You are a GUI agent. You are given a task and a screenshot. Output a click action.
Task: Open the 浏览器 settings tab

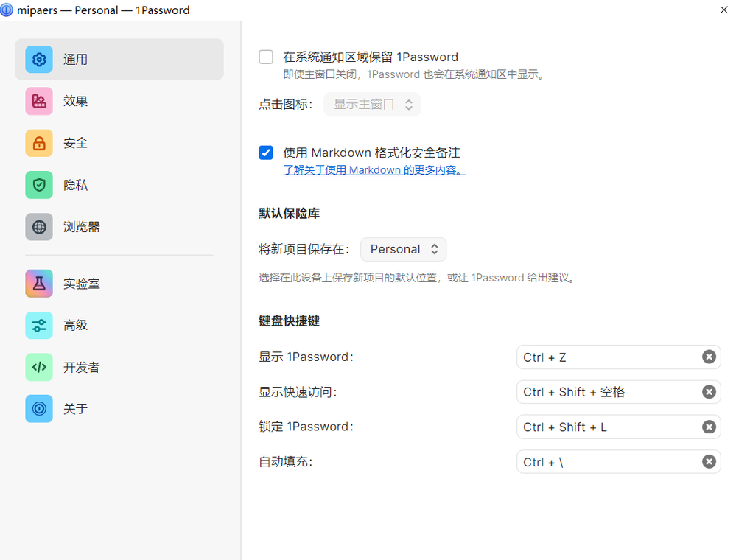[x=119, y=227]
